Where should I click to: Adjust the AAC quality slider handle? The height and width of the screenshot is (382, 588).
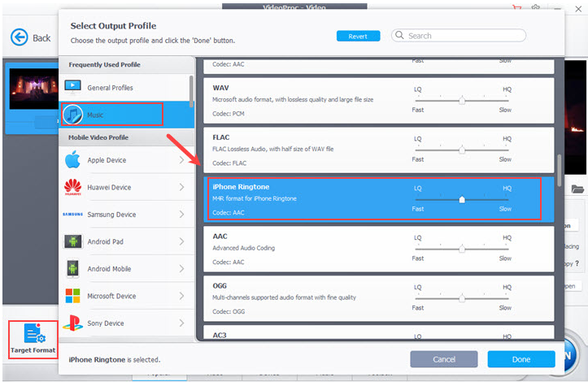point(462,249)
